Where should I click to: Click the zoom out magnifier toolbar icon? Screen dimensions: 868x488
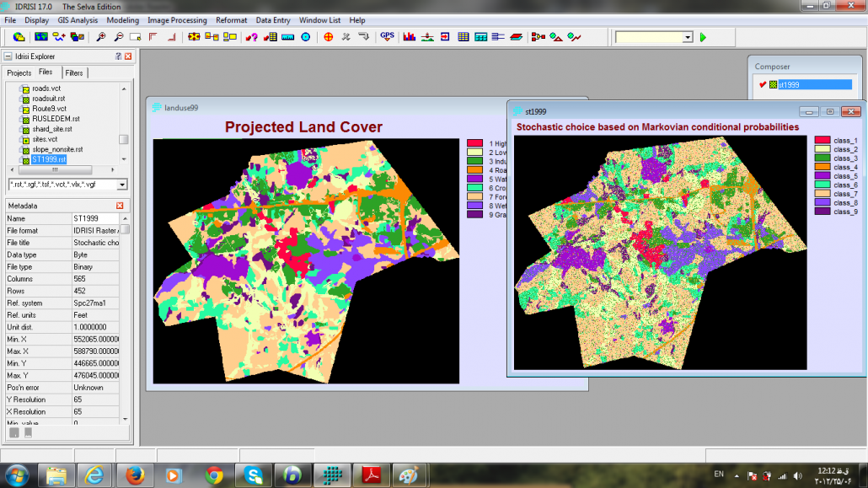click(118, 37)
